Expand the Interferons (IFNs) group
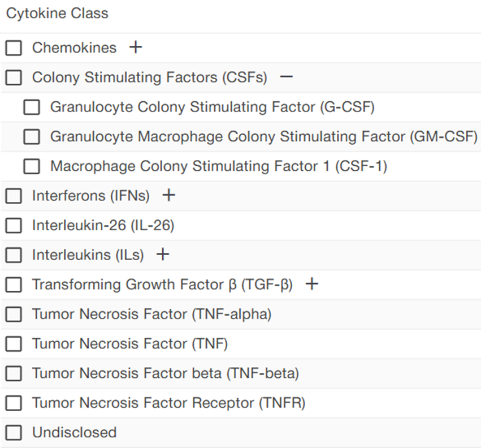Screen dimensions: 481x448 [x=168, y=196]
